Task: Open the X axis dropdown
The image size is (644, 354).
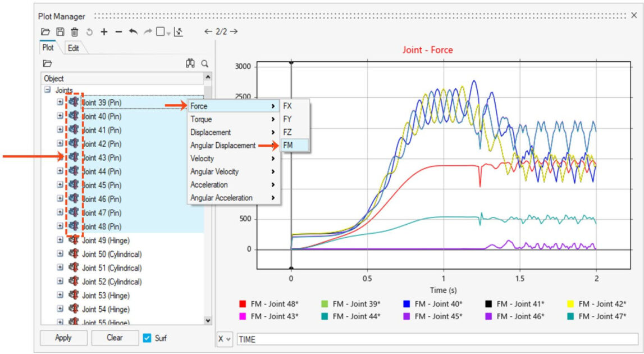Action: [x=224, y=339]
